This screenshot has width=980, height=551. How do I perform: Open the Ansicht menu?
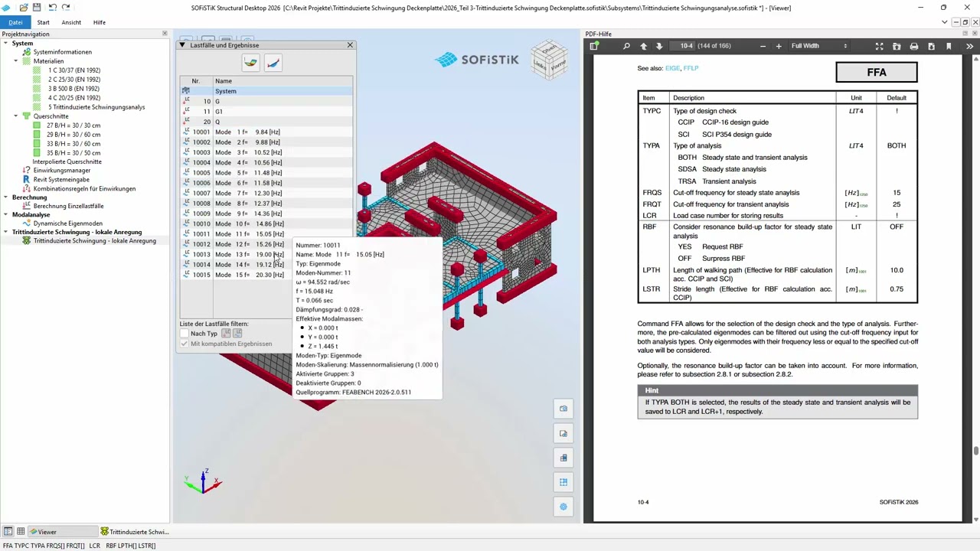point(71,22)
